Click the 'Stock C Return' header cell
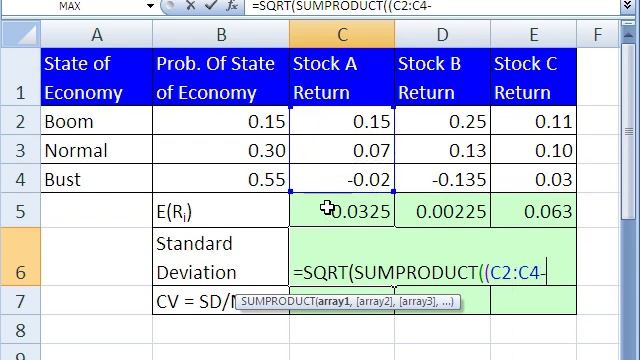This screenshot has height=360, width=640. pos(533,77)
